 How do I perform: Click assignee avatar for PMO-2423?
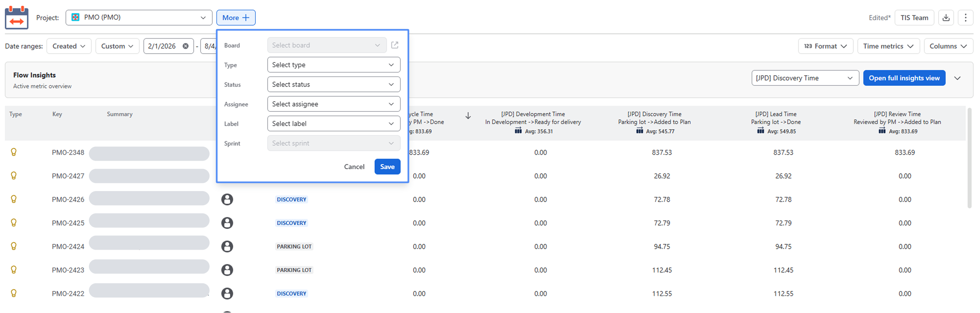pos(227,270)
